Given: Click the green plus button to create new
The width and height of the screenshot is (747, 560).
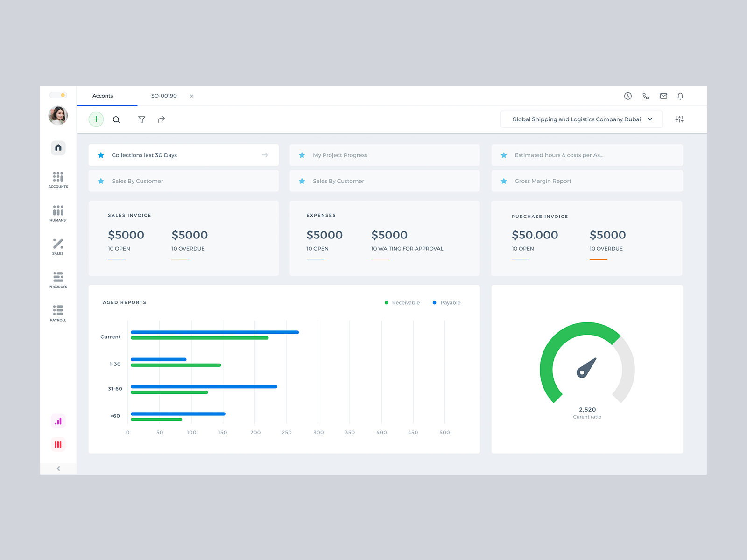Looking at the screenshot, I should 96,119.
